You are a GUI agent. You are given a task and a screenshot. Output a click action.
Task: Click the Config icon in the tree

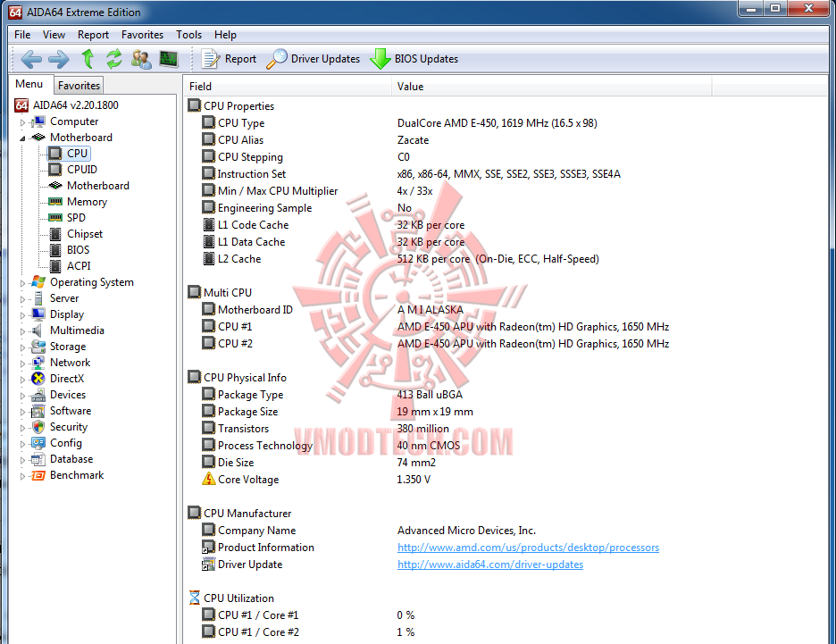(x=38, y=443)
